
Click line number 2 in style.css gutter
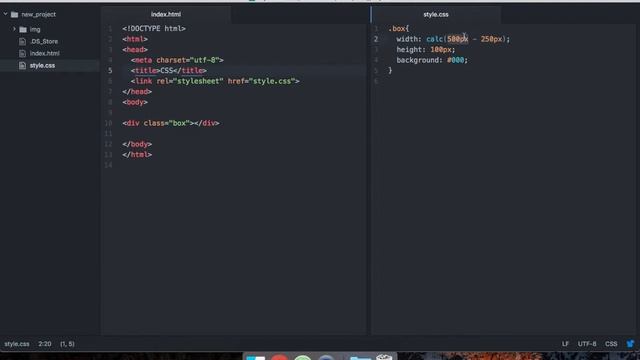376,39
